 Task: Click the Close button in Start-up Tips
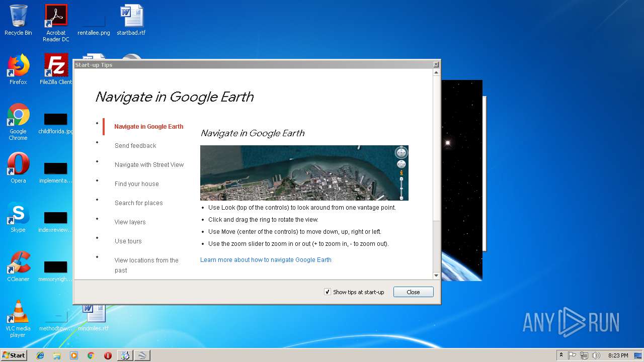(413, 292)
